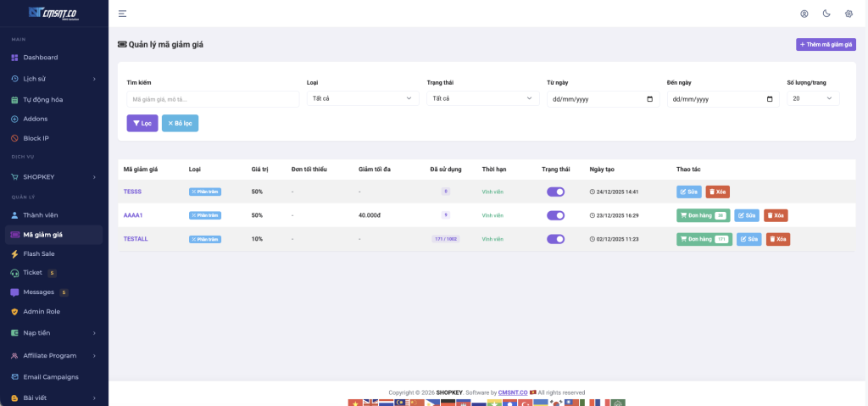Change Số lượng/trang dropdown value
The width and height of the screenshot is (868, 406).
(812, 98)
